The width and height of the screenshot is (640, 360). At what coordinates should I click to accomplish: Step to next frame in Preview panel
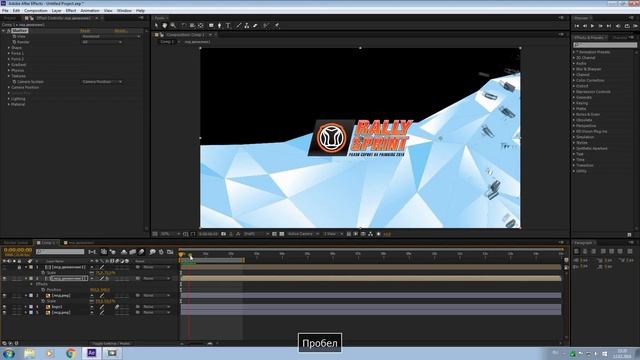[601, 26]
